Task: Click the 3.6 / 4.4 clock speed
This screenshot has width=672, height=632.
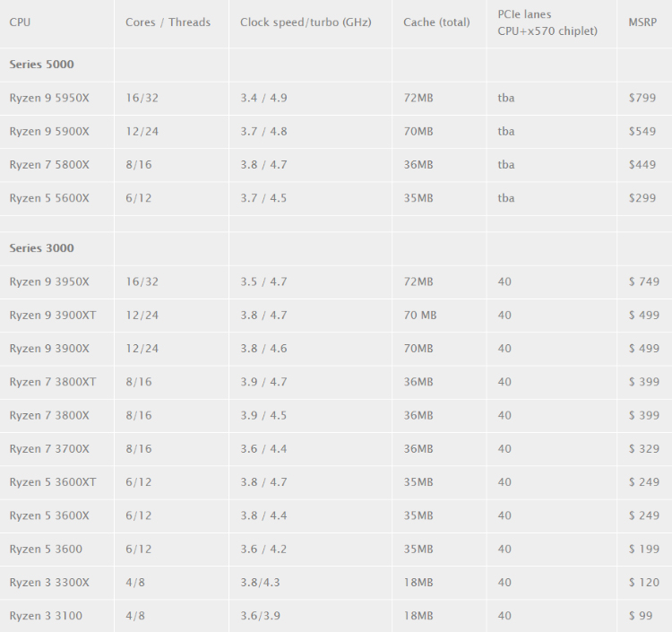Action: [x=263, y=449]
